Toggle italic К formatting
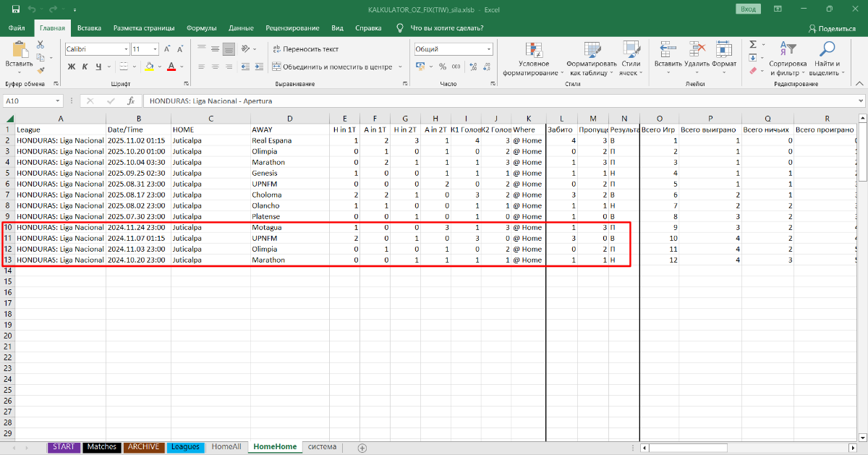This screenshot has width=868, height=455. point(84,67)
